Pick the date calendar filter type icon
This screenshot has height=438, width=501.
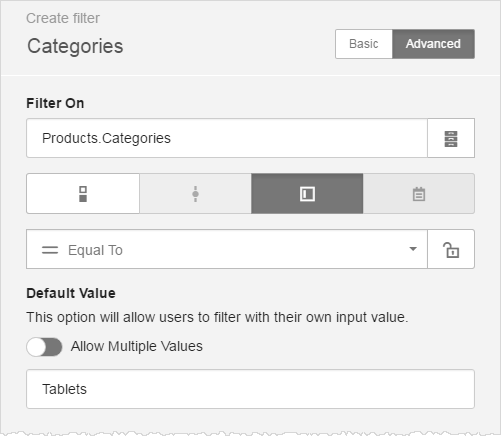(x=419, y=194)
